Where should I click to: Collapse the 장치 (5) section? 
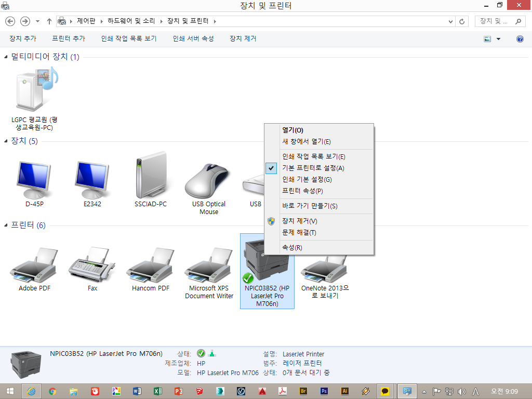[5, 140]
